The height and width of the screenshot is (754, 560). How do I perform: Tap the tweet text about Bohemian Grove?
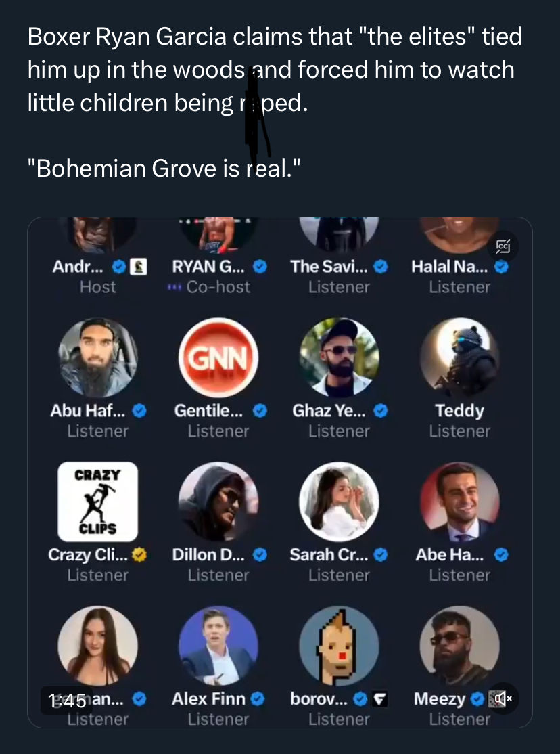pyautogui.click(x=162, y=167)
